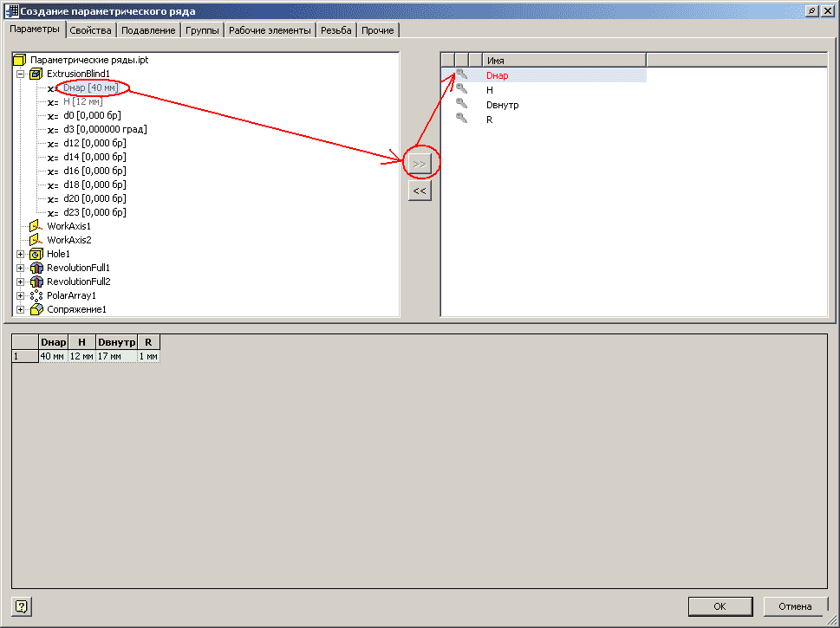Select parameter H [12 мм] in the tree

[x=82, y=101]
